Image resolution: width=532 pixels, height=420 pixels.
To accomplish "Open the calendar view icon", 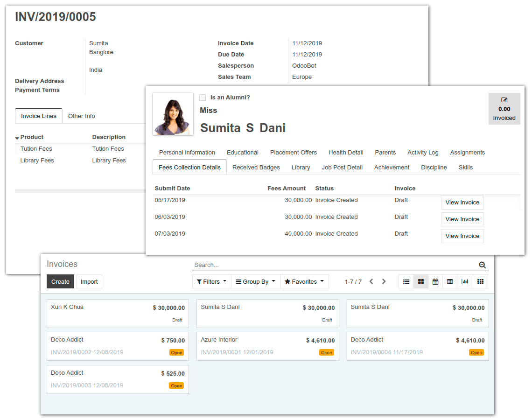I will point(435,281).
